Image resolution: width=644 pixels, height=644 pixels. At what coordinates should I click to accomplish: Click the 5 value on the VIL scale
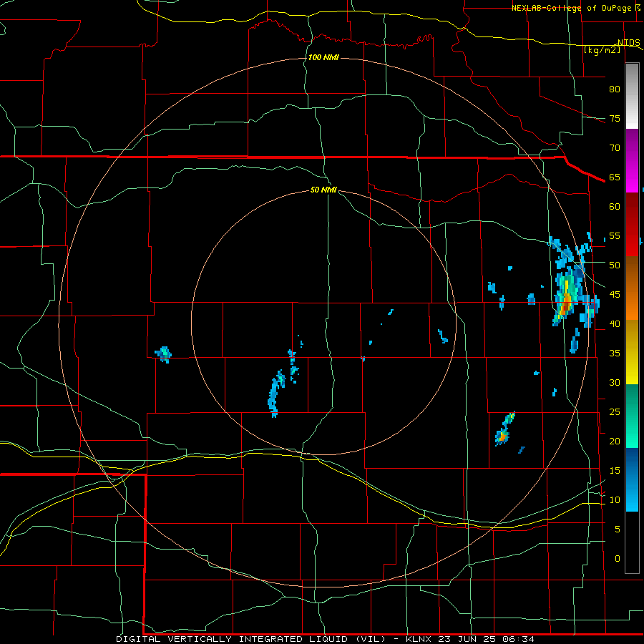618,530
